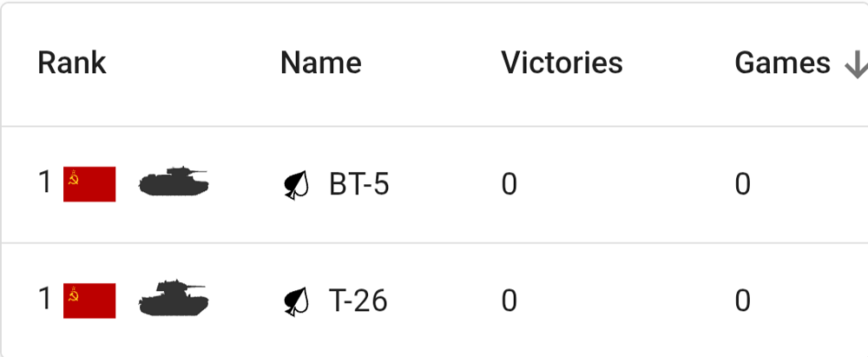This screenshot has height=357, width=868.
Task: Click the Victories value for T-26
Action: 510,301
